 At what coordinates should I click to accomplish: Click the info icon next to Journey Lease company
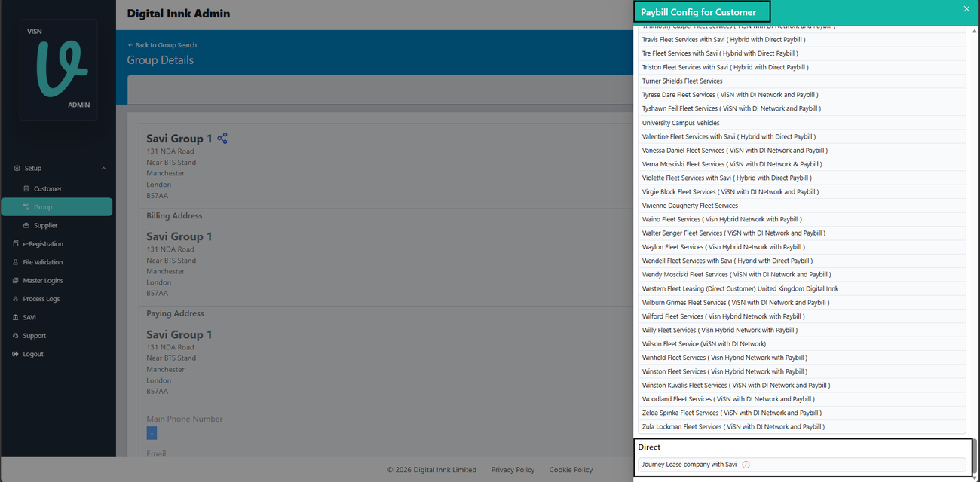point(746,465)
